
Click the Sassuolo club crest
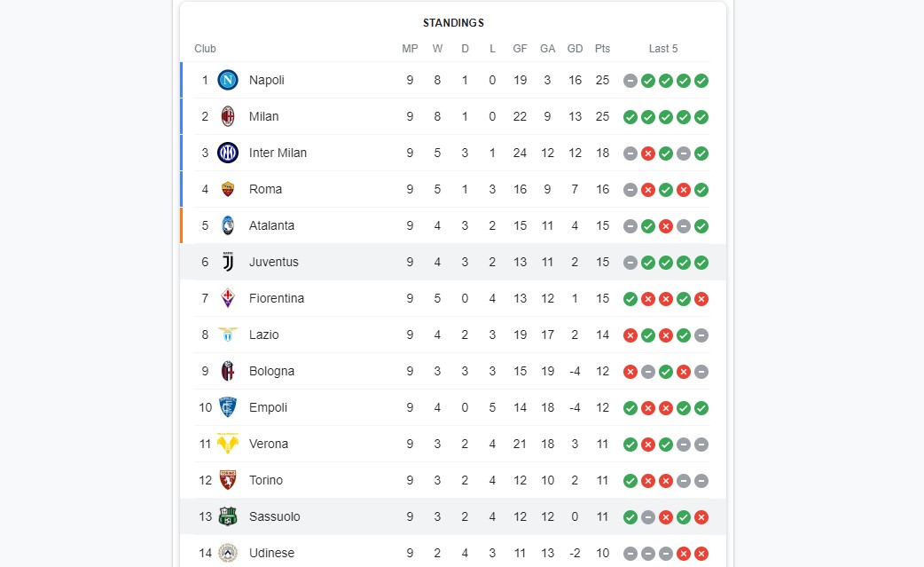[x=228, y=517]
